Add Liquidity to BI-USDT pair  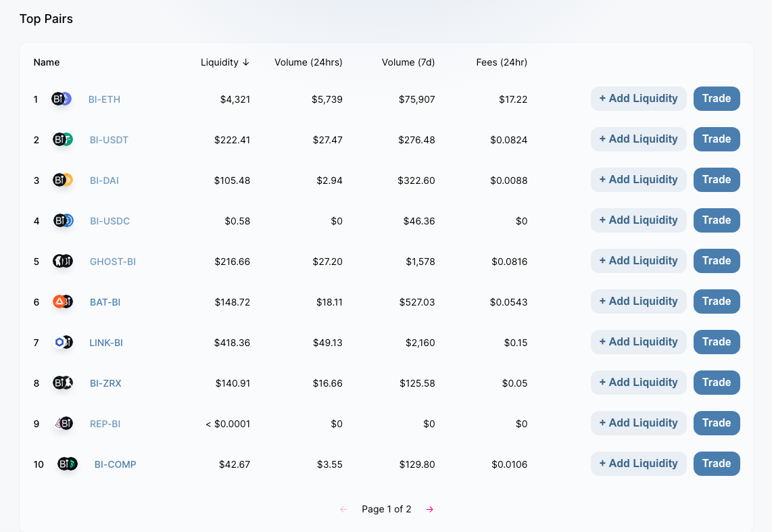coord(639,139)
